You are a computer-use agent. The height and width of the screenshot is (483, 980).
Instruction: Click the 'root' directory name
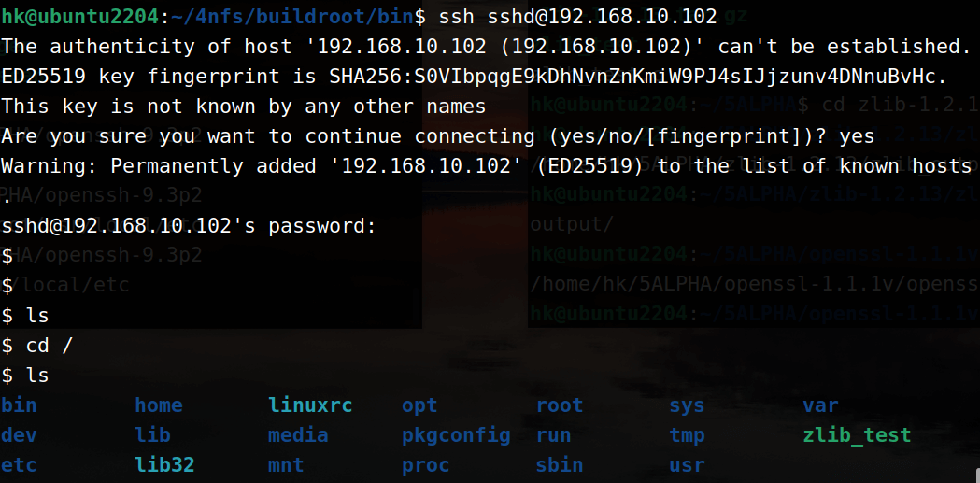tap(559, 405)
